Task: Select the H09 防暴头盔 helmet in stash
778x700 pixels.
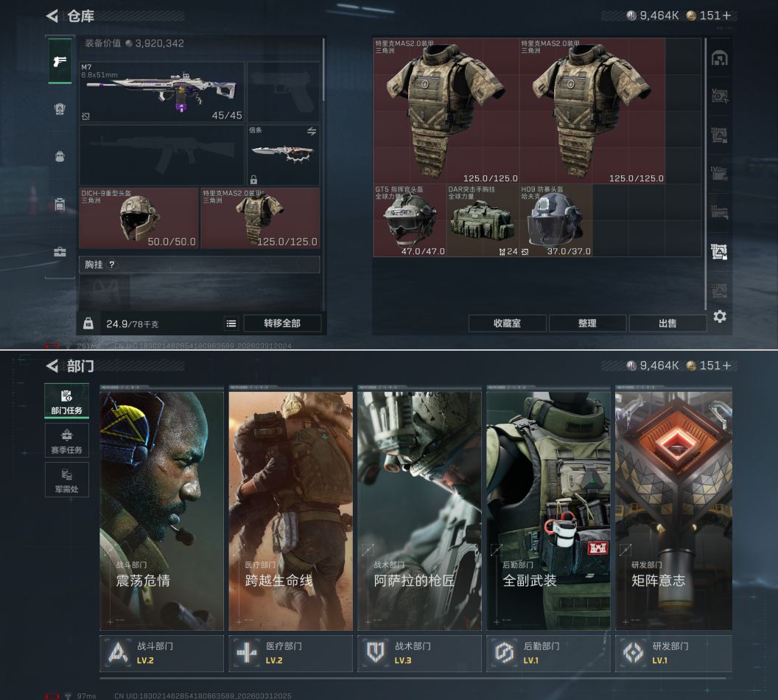Action: point(556,220)
